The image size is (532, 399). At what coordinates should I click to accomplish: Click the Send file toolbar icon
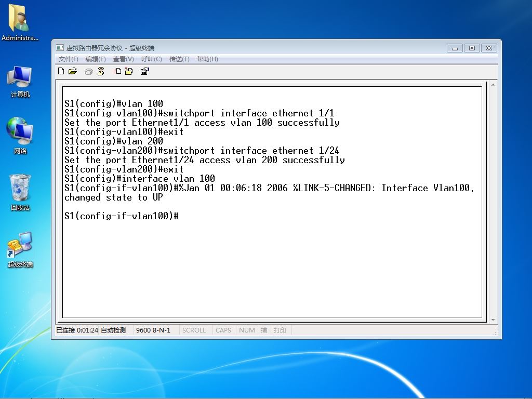pos(117,71)
